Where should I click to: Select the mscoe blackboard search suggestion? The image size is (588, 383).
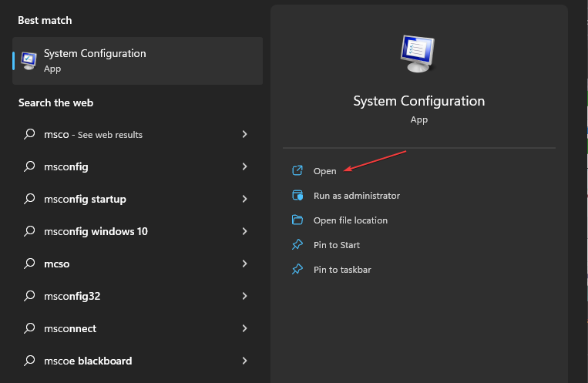coord(88,361)
